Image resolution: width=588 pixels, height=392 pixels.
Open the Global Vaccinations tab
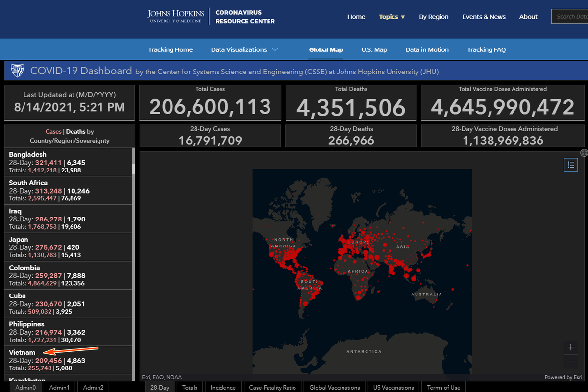(335, 387)
